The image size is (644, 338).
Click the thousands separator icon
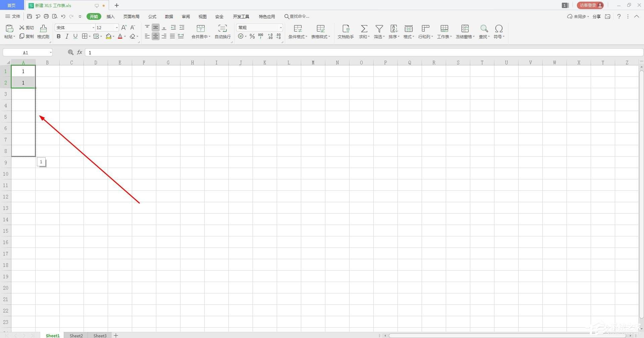pyautogui.click(x=261, y=36)
